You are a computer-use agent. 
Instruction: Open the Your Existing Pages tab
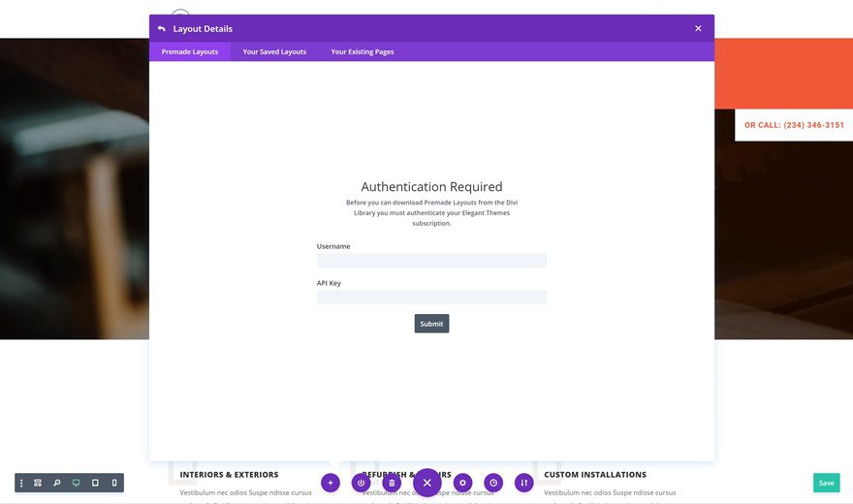coord(363,51)
